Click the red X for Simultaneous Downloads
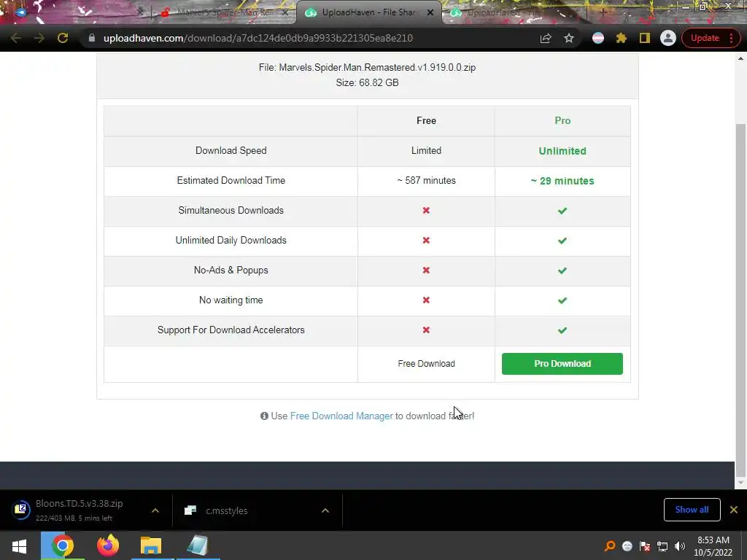Viewport: 747px width, 560px height. click(x=426, y=211)
